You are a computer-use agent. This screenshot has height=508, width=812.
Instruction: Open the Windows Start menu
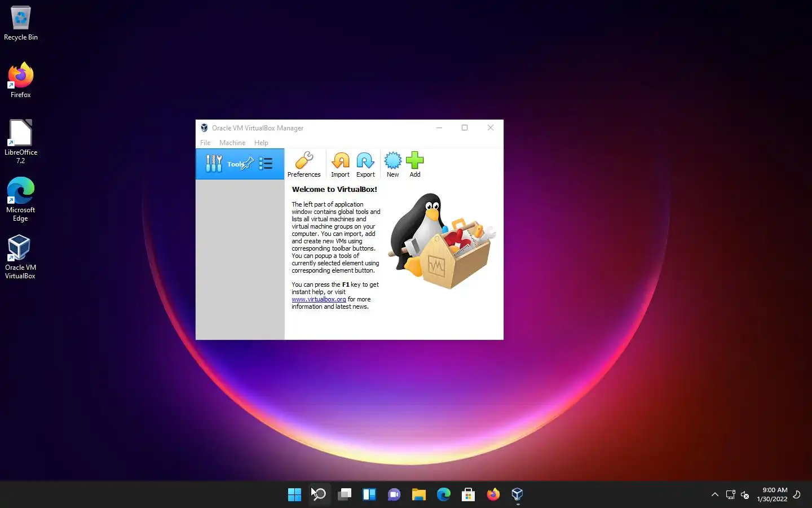[294, 494]
